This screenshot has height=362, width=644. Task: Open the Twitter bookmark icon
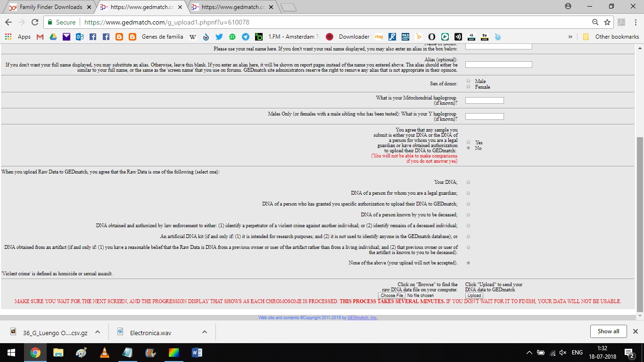point(219,37)
